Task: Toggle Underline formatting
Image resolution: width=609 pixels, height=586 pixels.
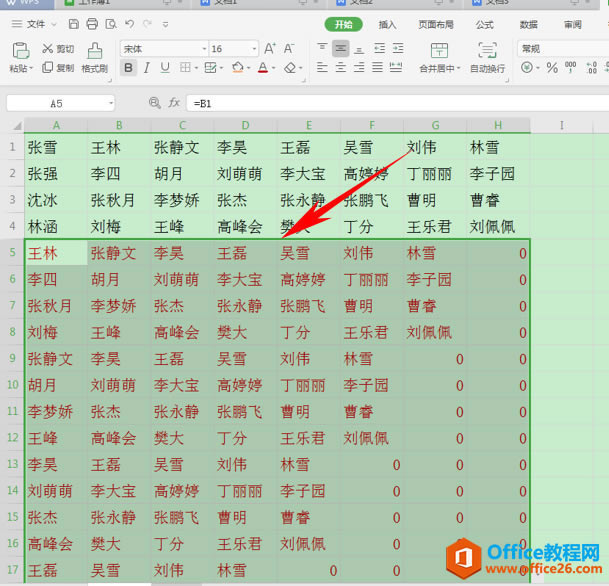Action: pyautogui.click(x=165, y=68)
